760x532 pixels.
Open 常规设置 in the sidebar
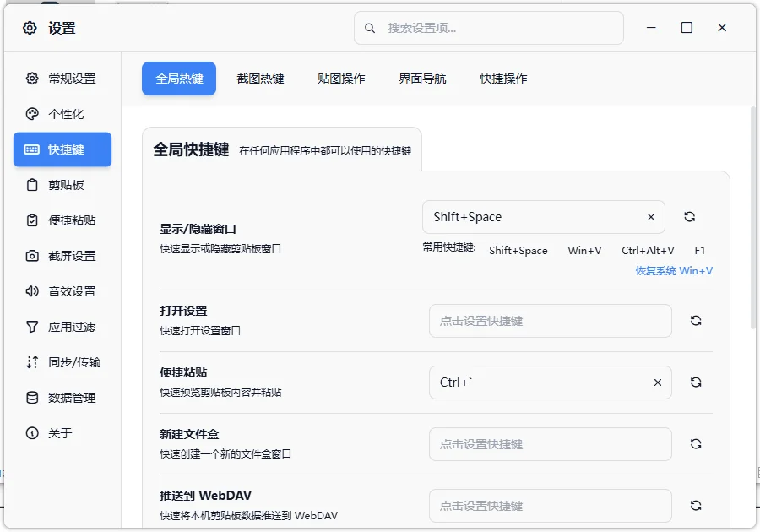[62, 79]
